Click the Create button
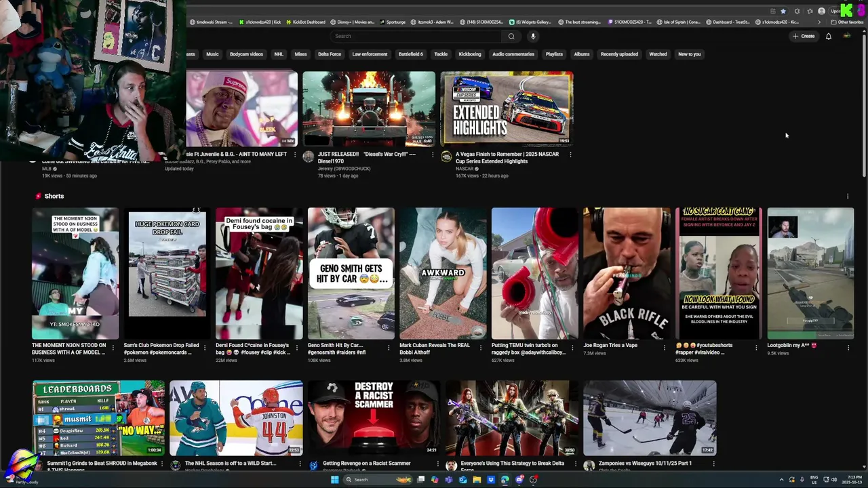868x488 pixels. (804, 37)
